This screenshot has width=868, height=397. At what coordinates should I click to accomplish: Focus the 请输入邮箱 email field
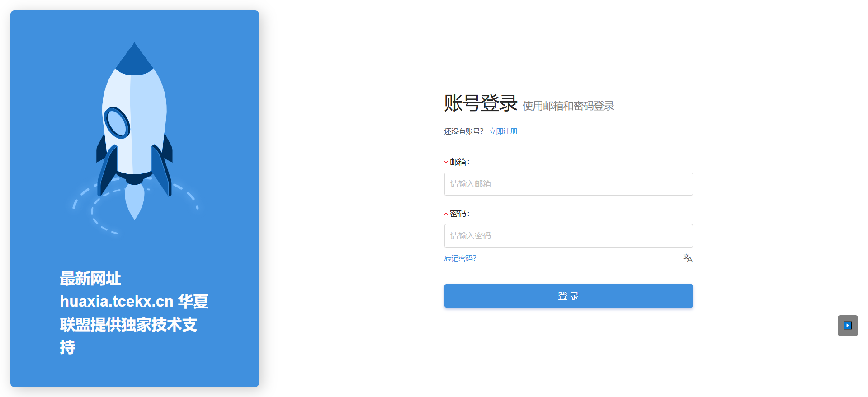pos(568,184)
